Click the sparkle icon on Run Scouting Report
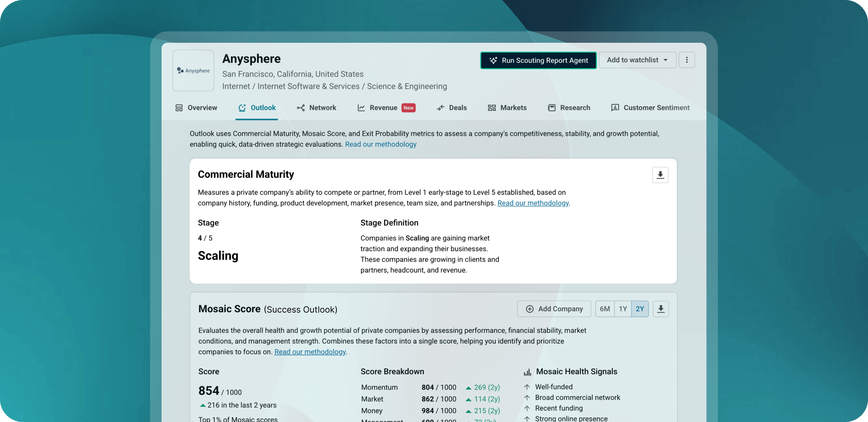This screenshot has height=422, width=868. [x=493, y=61]
